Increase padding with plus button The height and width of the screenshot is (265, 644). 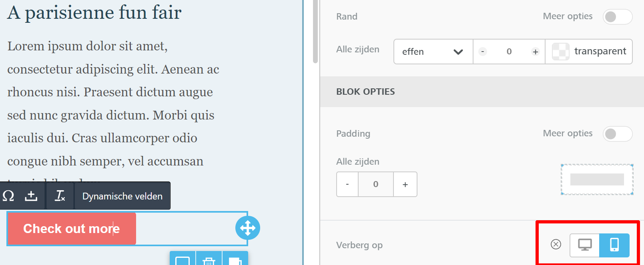tap(405, 184)
